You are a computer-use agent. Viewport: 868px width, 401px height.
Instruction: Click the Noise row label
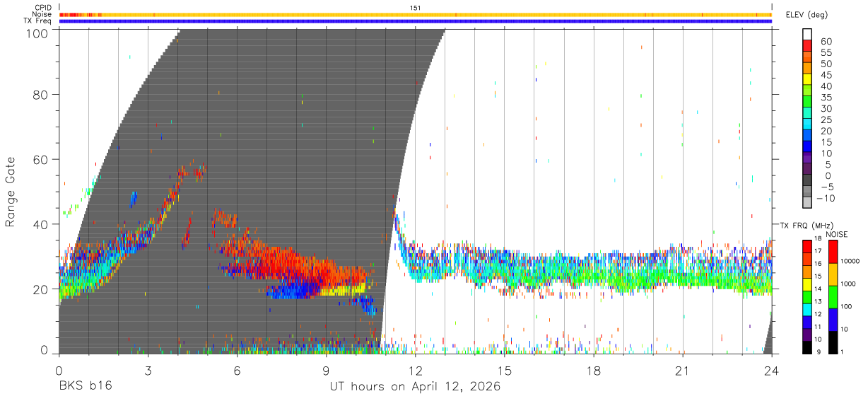click(x=42, y=14)
